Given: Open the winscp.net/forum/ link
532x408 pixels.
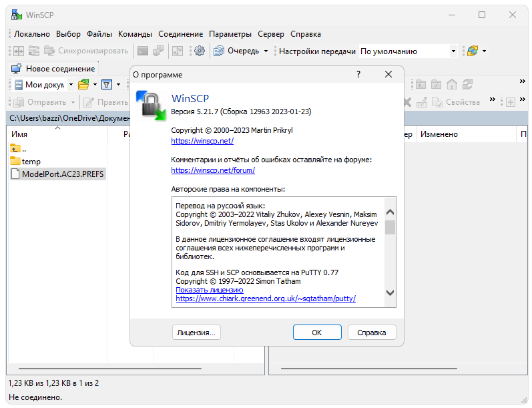Looking at the screenshot, I should coord(213,170).
